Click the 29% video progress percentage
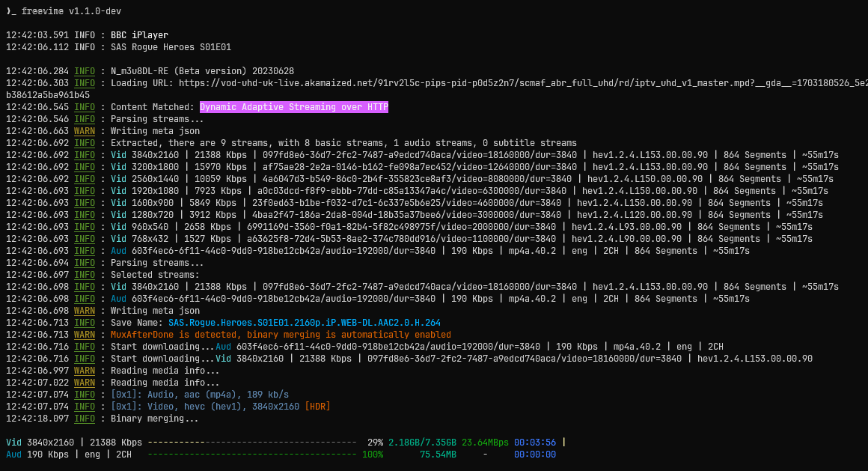The height and width of the screenshot is (471, 868). [x=375, y=443]
